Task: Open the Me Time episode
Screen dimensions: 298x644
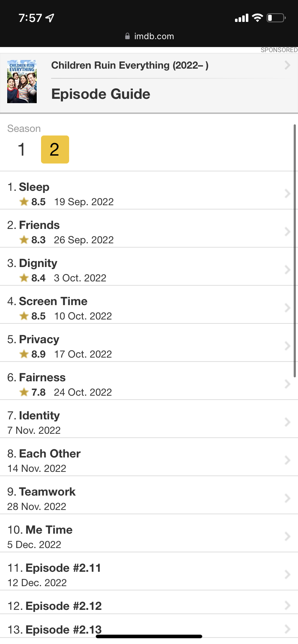Action: (49, 530)
